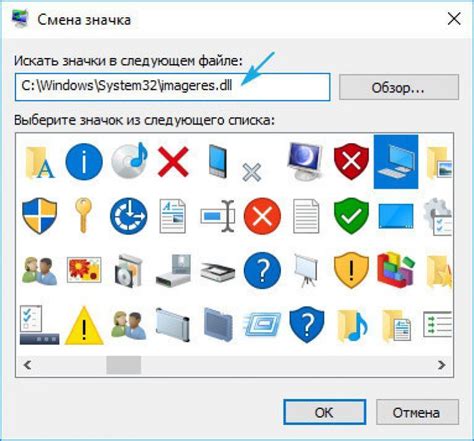Image resolution: width=474 pixels, height=441 pixels.
Task: Choose the flower picture photo icon
Action: pos(84,270)
